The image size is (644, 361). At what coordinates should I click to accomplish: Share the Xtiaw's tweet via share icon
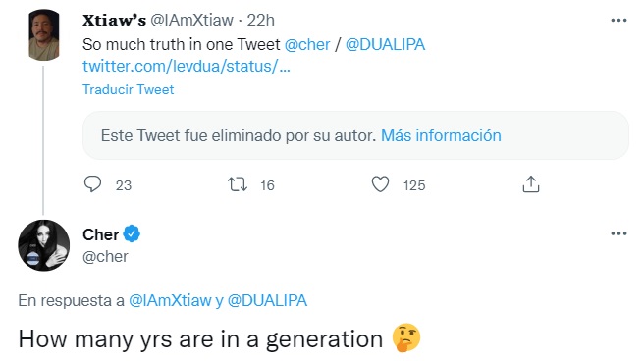[531, 184]
